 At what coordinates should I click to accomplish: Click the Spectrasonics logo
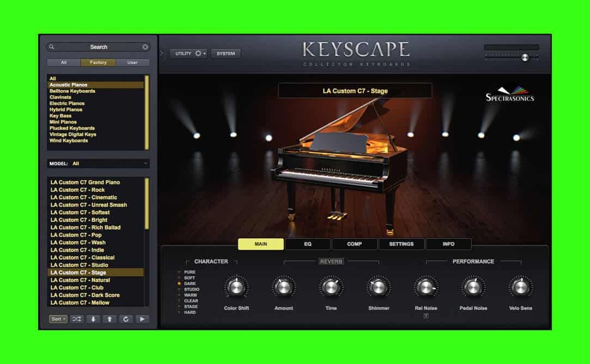click(x=509, y=94)
